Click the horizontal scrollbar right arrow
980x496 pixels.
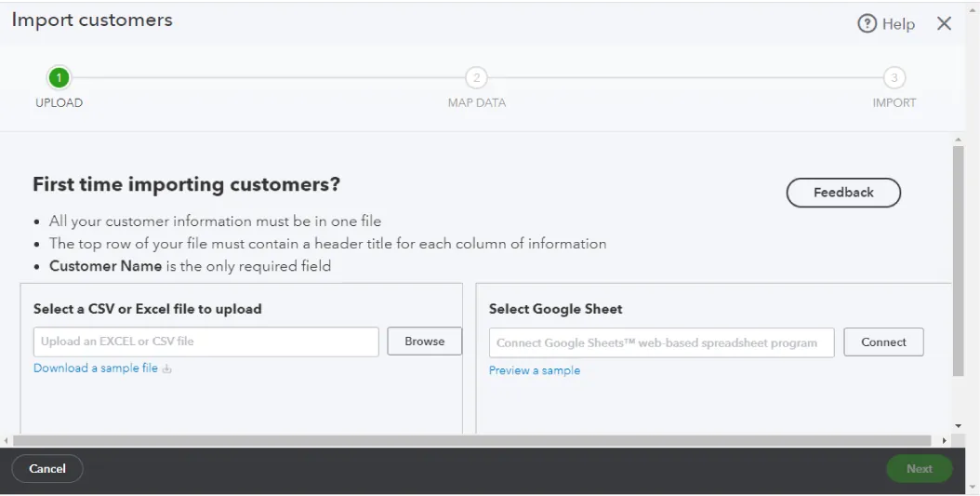(945, 440)
